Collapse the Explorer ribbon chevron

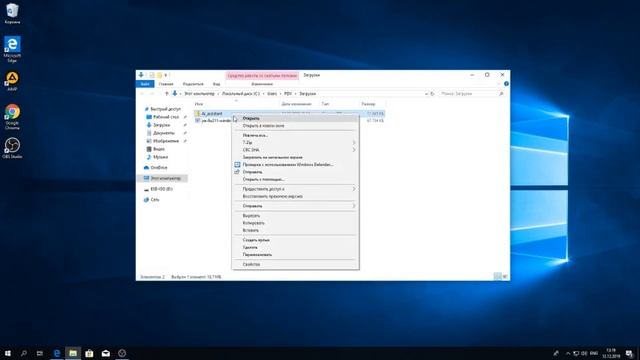point(499,84)
